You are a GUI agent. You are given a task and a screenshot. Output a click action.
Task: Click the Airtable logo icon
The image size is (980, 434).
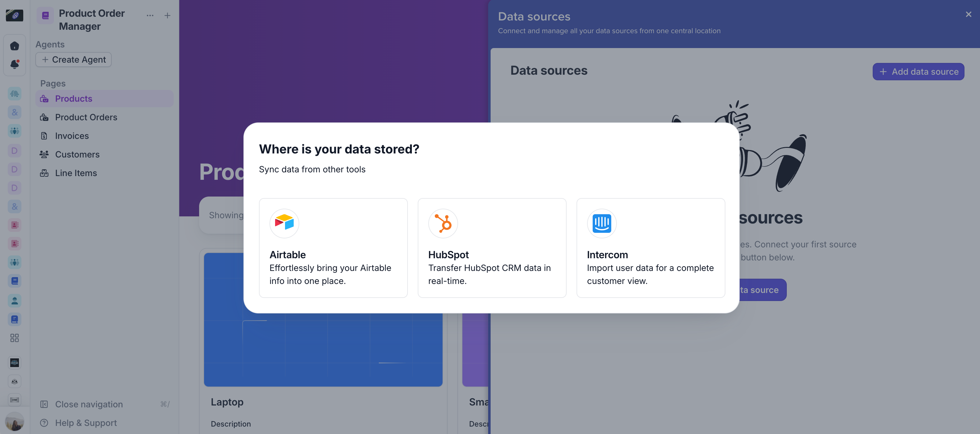coord(284,223)
